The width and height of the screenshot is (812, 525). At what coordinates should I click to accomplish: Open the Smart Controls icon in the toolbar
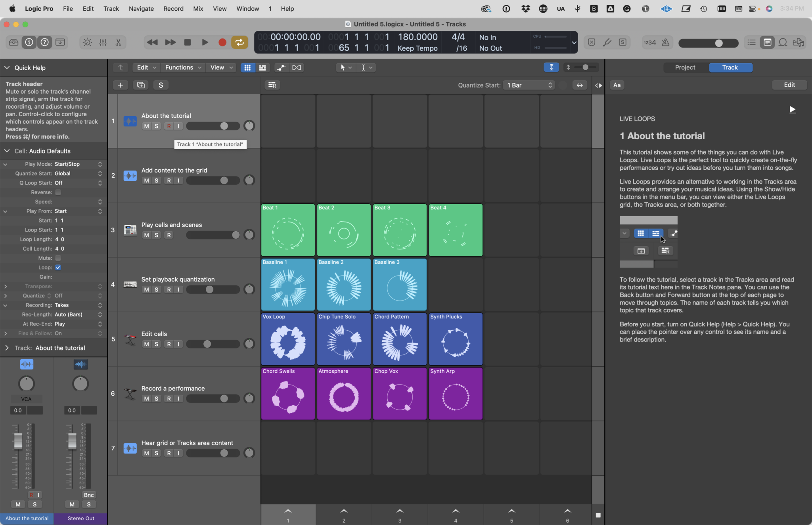click(87, 42)
